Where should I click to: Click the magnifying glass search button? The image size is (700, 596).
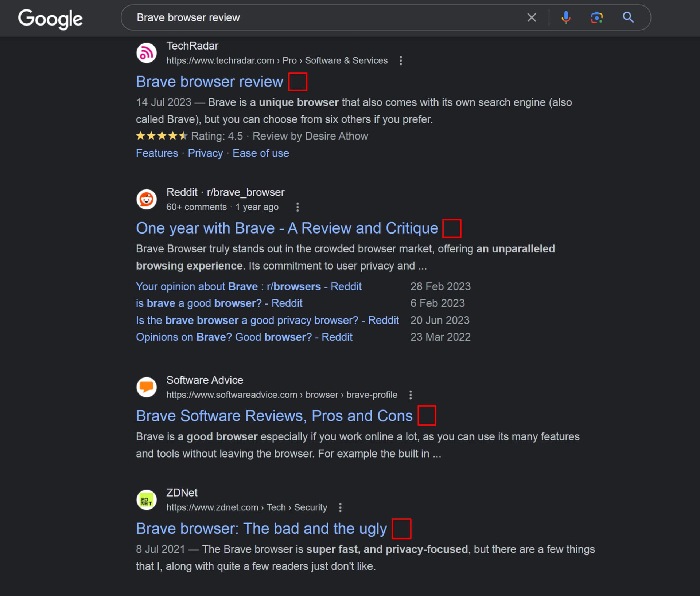pos(628,17)
